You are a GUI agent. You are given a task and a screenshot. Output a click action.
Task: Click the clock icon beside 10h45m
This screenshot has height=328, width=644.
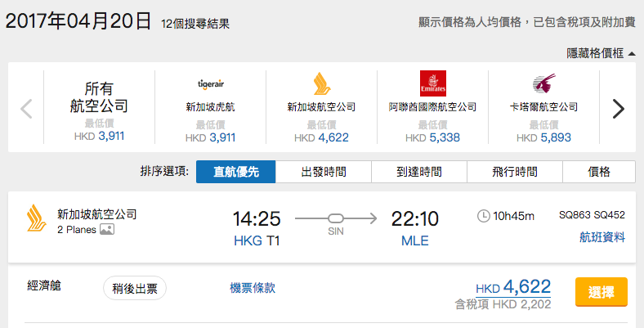pos(484,216)
